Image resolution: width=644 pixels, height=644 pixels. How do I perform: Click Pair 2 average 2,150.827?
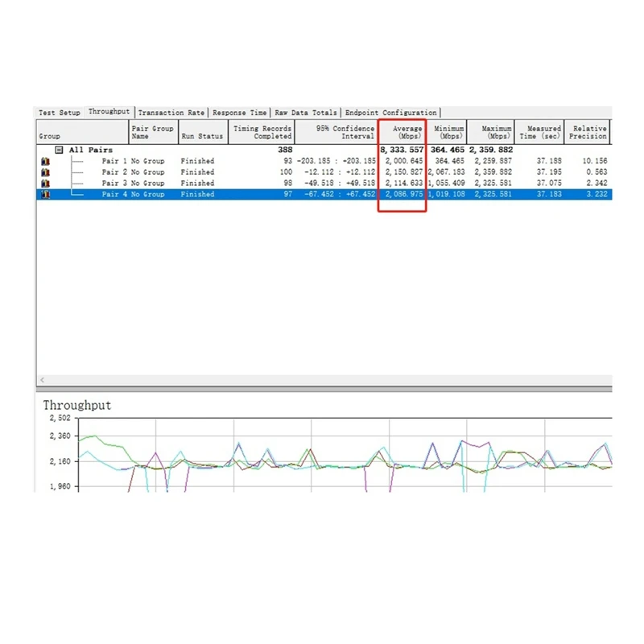click(404, 172)
